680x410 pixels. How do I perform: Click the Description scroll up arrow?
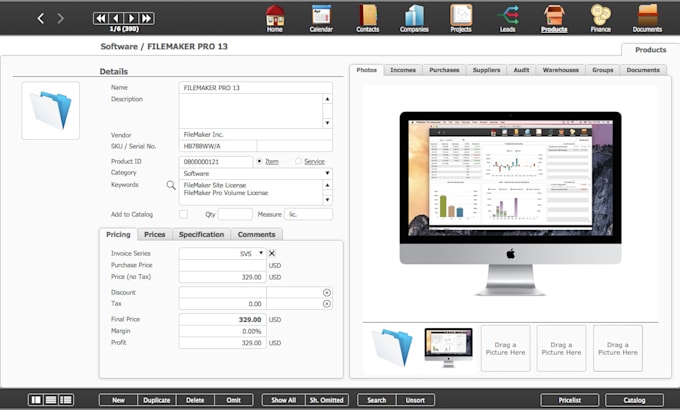[x=327, y=99]
